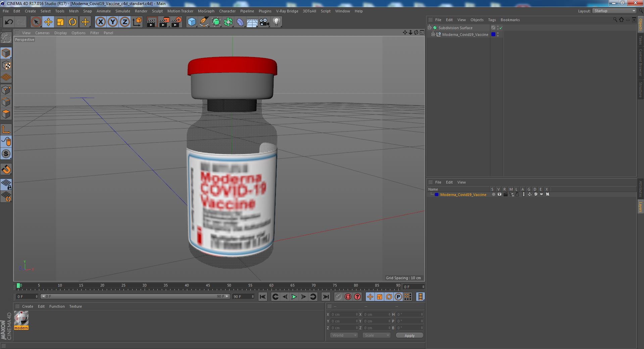Image resolution: width=644 pixels, height=349 pixels.
Task: Toggle workplane lock grid icon
Action: tap(6, 184)
